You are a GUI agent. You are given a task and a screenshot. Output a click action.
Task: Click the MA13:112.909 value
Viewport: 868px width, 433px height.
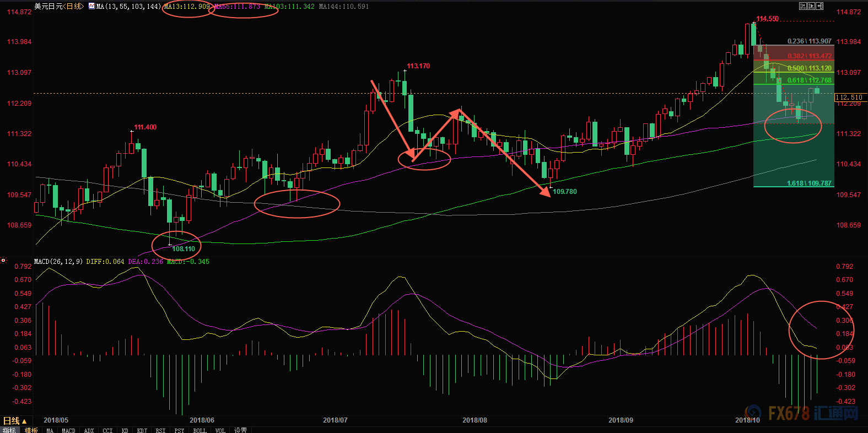tap(187, 7)
